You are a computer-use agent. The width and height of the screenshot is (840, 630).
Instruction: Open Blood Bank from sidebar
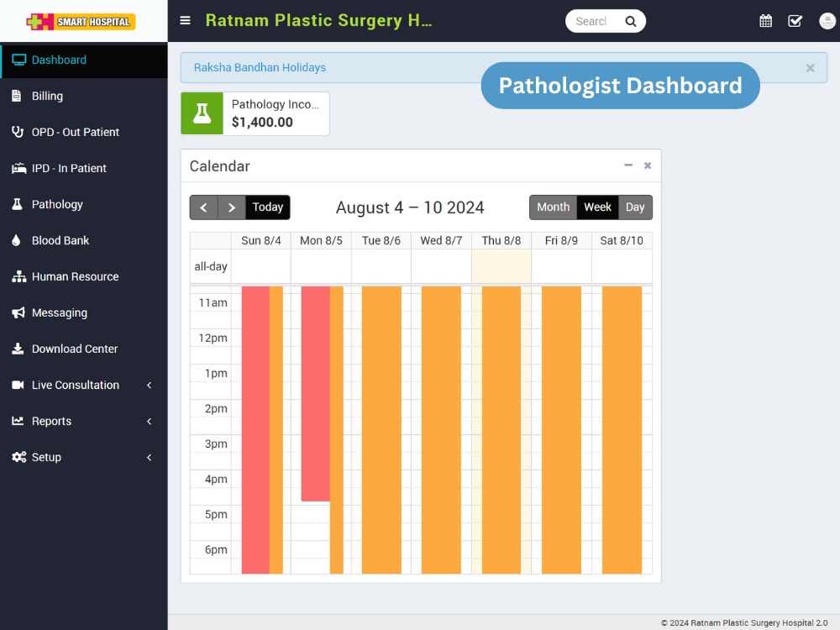(x=83, y=240)
